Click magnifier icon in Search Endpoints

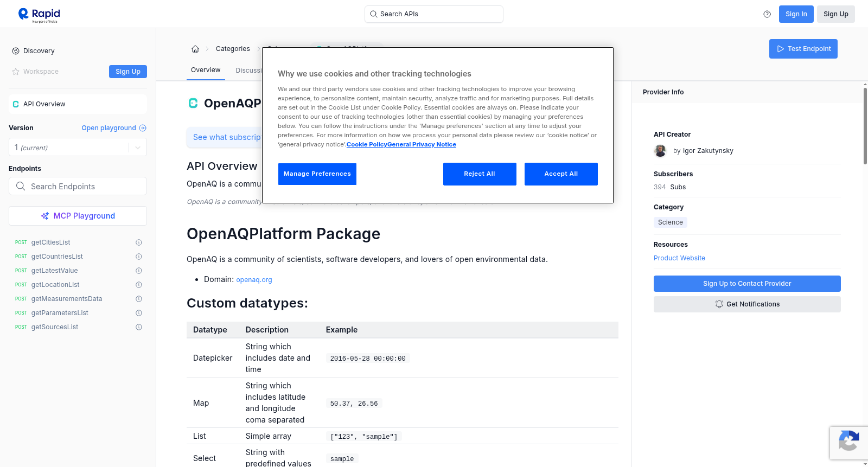pyautogui.click(x=21, y=186)
